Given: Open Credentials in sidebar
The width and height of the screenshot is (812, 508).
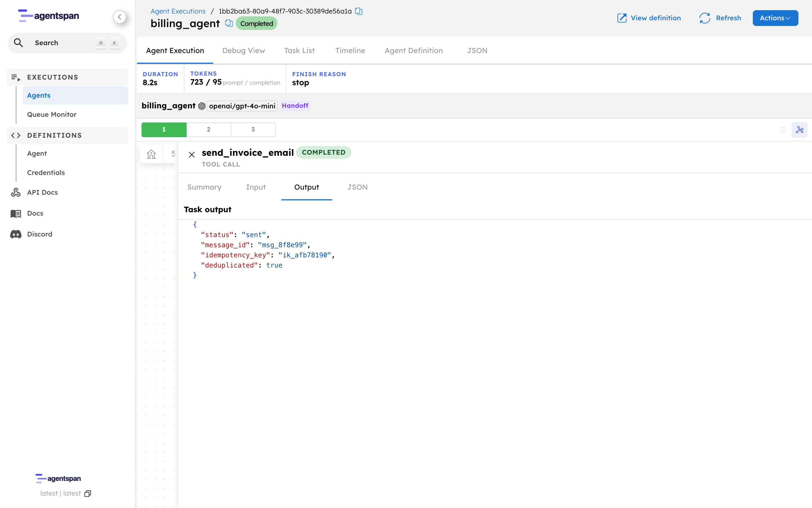Looking at the screenshot, I should (x=75, y=173).
